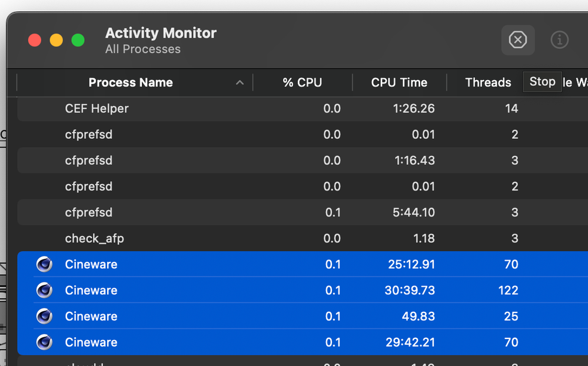
Task: Click the Cineware icon with 122 threads
Action: tap(44, 290)
